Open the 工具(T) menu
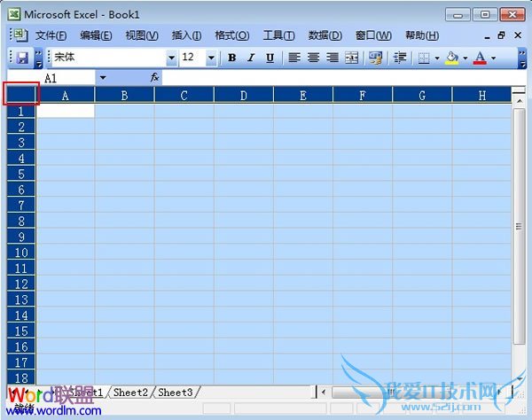532x420 pixels. [279, 35]
